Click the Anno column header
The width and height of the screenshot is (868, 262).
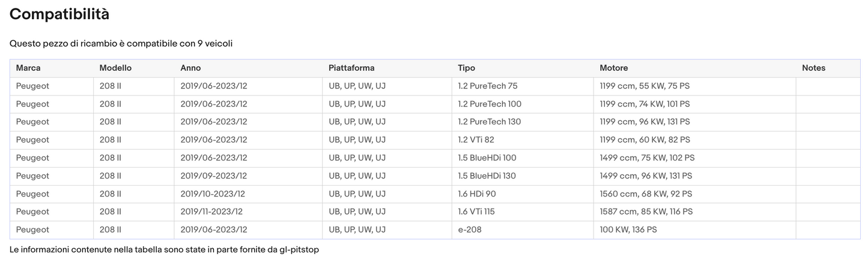point(190,68)
